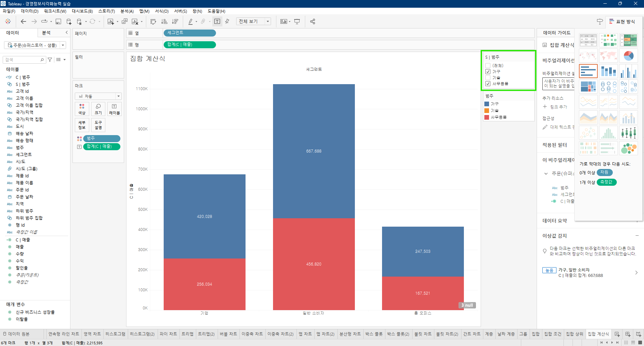Collapse the 주문(슈퍼 applied filter tree chevron

546,173
